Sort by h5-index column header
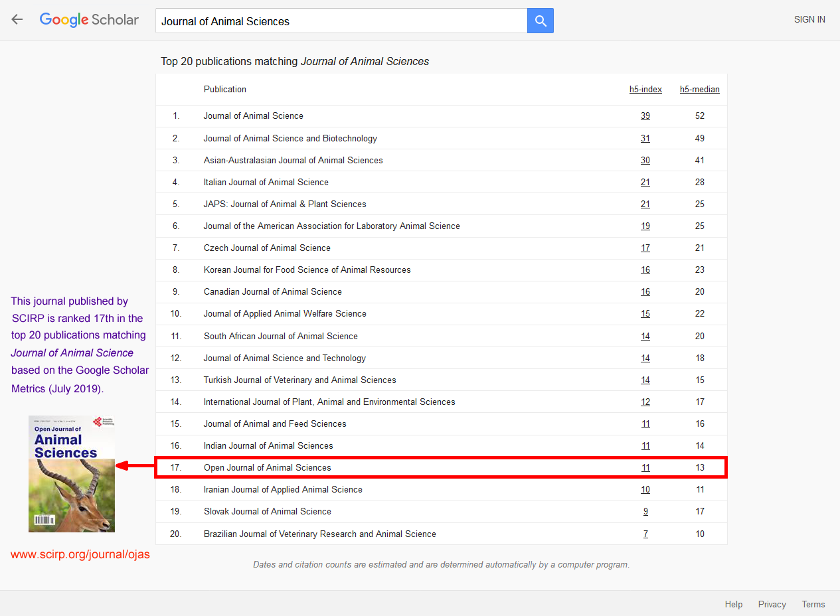 tap(645, 90)
